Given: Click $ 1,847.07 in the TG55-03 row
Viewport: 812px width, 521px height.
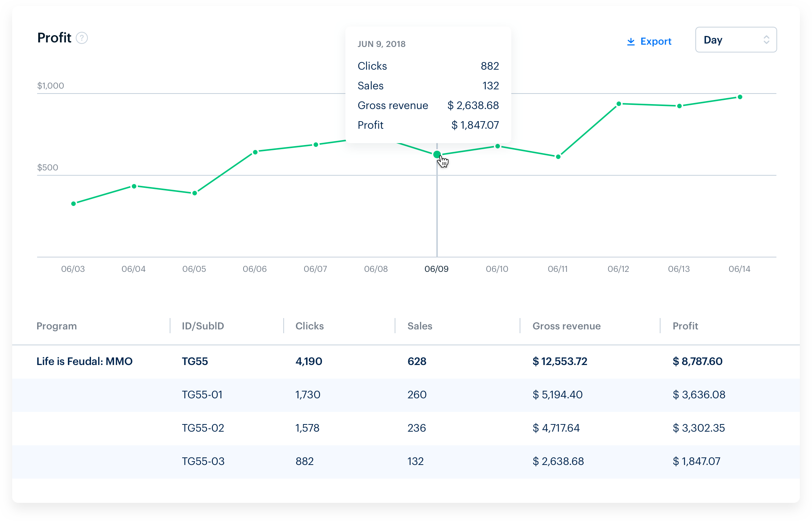Looking at the screenshot, I should (696, 461).
